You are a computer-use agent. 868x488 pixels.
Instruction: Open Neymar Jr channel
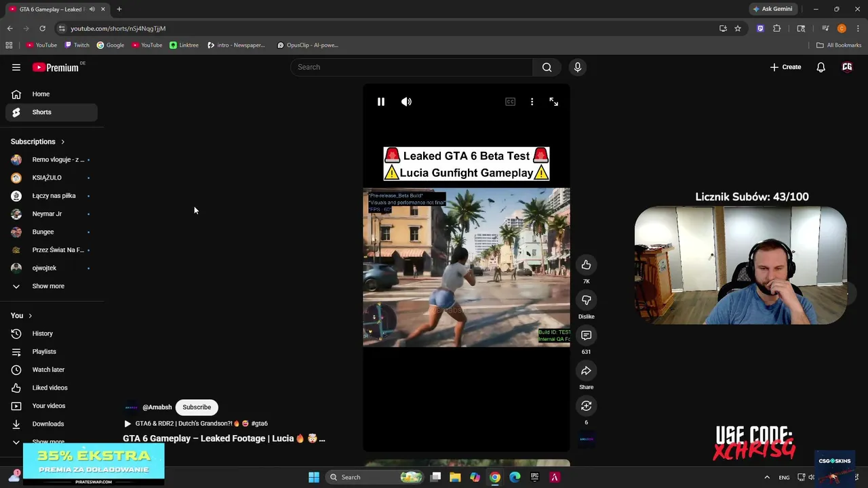[52, 213]
